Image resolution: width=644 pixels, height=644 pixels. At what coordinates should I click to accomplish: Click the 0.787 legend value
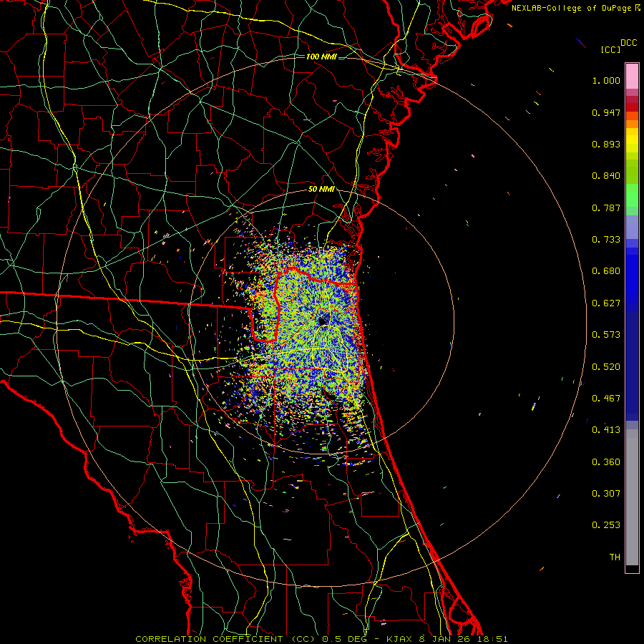[606, 208]
